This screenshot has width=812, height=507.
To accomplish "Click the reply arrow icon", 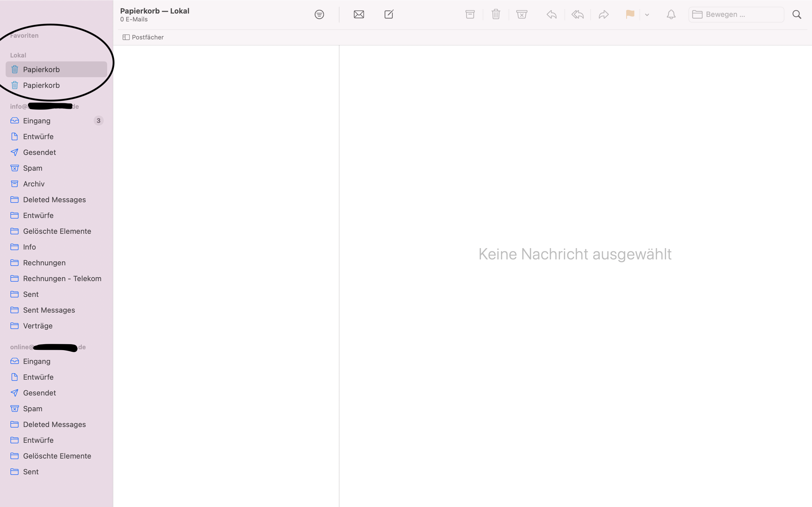I will tap(551, 14).
